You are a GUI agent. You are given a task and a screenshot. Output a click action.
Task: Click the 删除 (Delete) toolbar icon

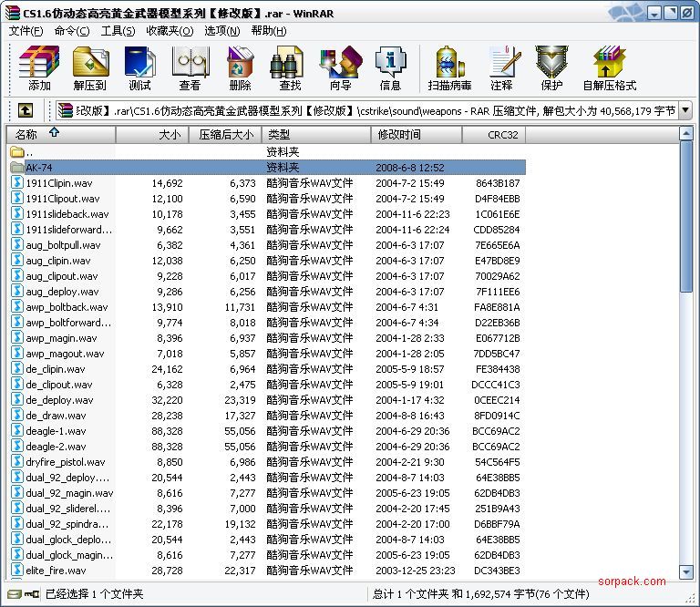[240, 67]
